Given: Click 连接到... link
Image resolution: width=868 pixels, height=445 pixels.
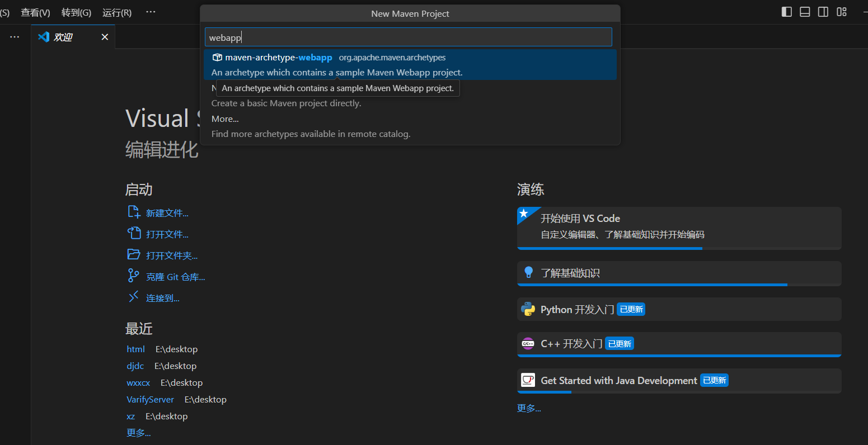Looking at the screenshot, I should pos(163,298).
